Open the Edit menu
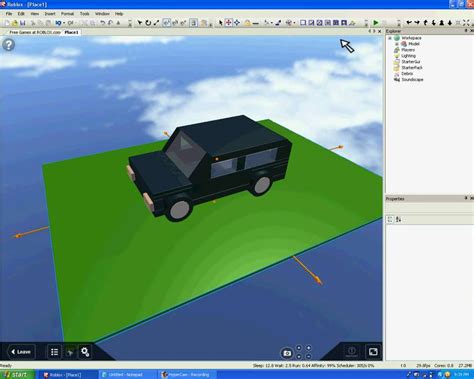Screen dimensions: 474x379 point(21,14)
